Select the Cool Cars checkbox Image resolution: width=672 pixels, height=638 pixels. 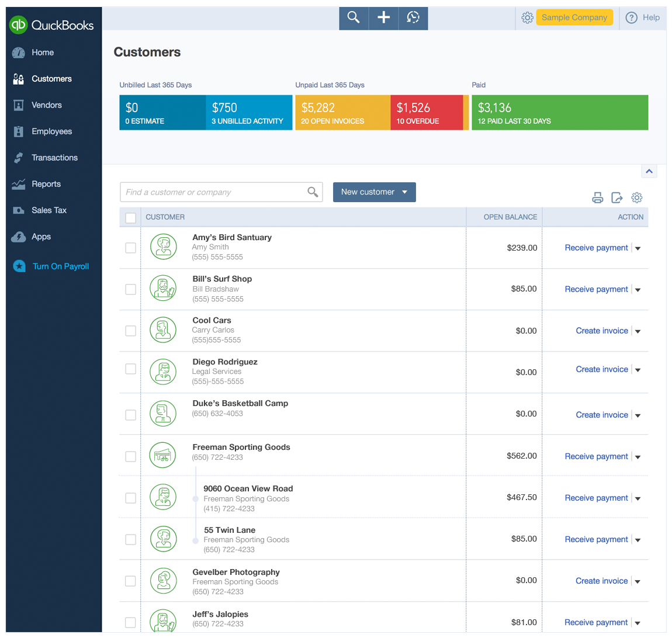coord(131,331)
